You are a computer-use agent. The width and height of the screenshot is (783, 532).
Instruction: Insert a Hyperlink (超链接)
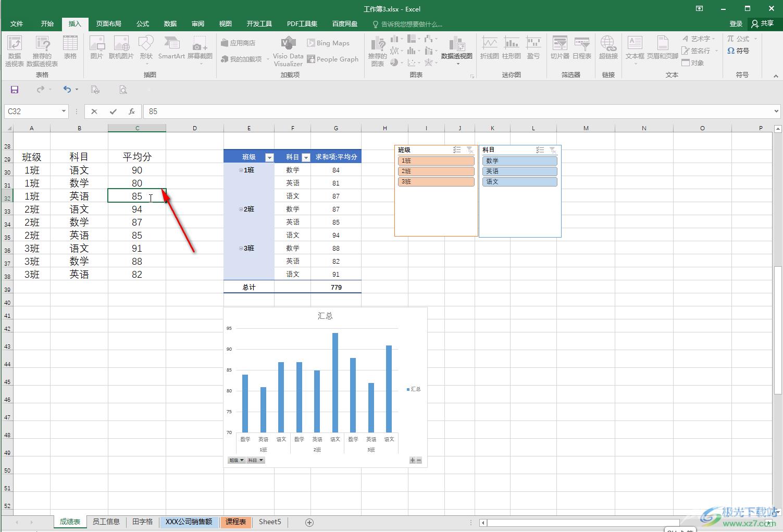(608, 48)
